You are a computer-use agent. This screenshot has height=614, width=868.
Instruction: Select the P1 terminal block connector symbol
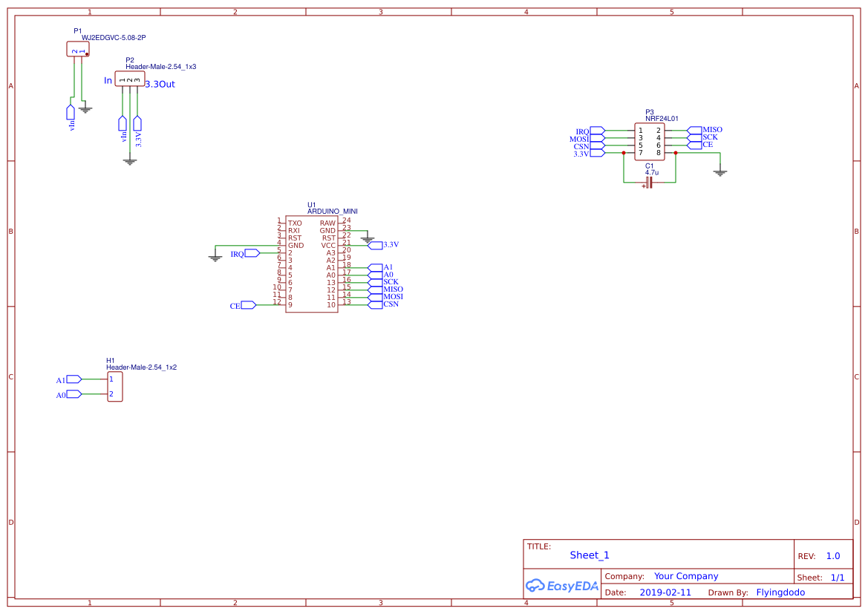[x=77, y=49]
